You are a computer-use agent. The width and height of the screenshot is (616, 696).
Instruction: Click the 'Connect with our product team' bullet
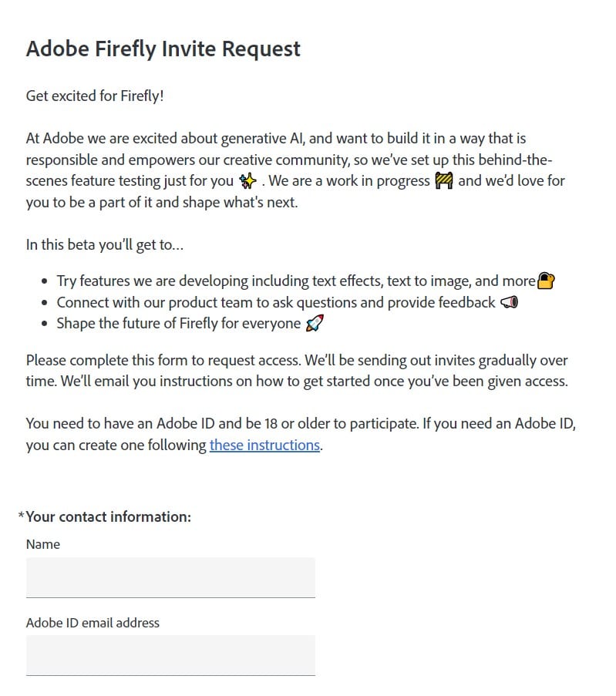click(x=275, y=303)
